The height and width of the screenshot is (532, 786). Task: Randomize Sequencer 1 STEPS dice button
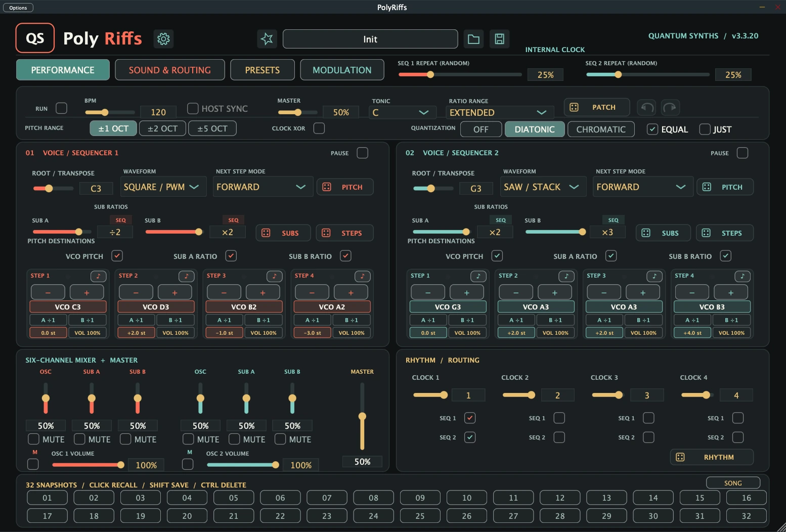click(x=344, y=233)
